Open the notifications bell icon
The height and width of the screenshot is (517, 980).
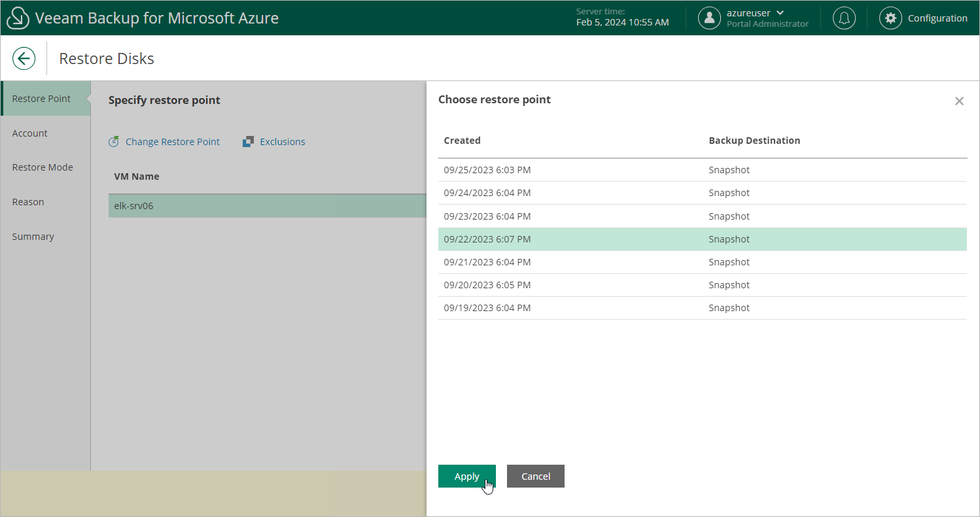[844, 18]
